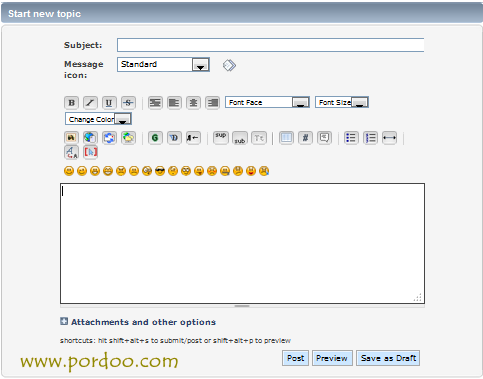Apply superscript with the sup button
This screenshot has width=483, height=379.
[x=221, y=138]
